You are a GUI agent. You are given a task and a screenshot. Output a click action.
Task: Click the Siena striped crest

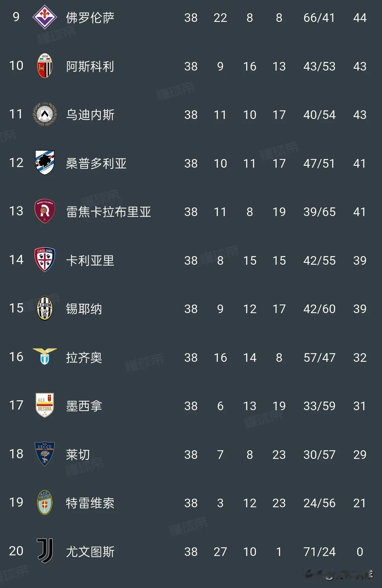click(45, 308)
